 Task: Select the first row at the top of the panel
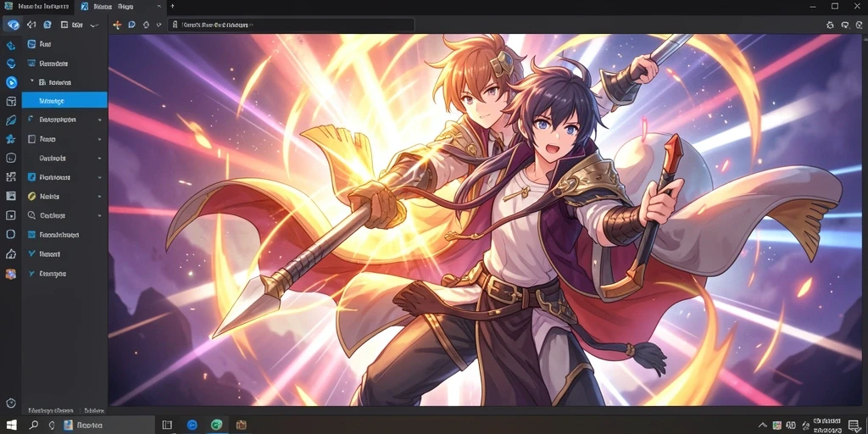64,44
